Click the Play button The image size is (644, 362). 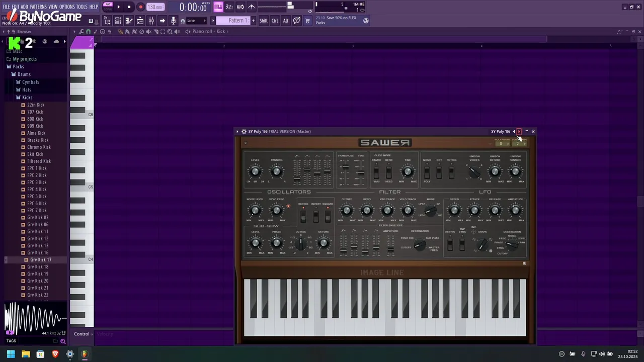118,7
